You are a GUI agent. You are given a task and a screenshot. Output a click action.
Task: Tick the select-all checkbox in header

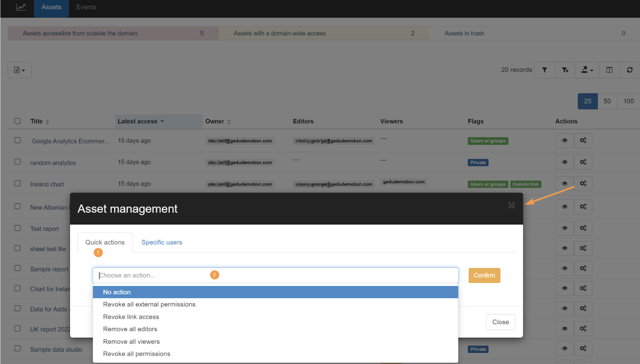17,121
